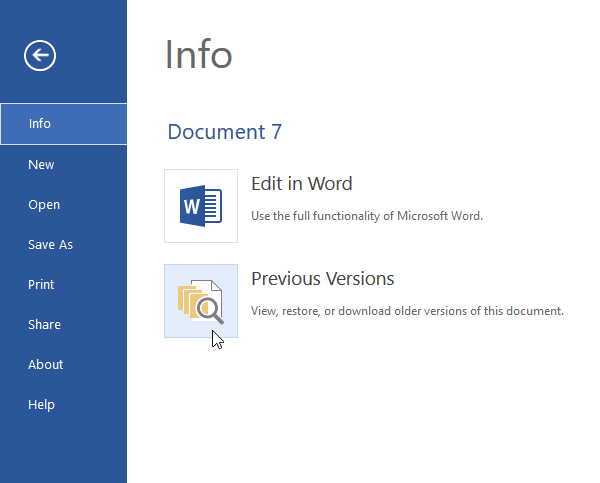This screenshot has width=600, height=483.
Task: Click the Document 7 title
Action: 225,132
